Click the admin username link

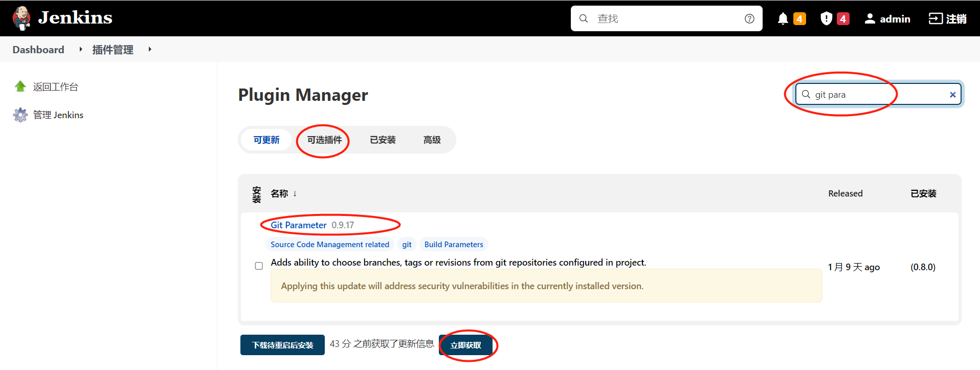[x=895, y=19]
